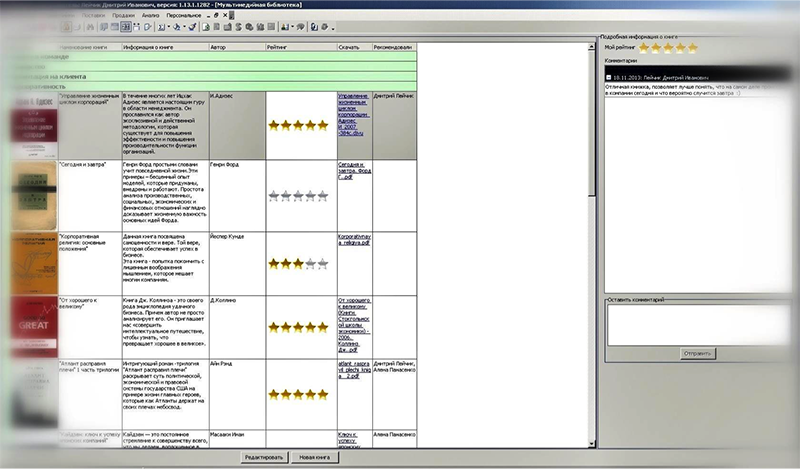Open the dropdown arrow beside people icon
800x469 pixels.
(x=292, y=27)
